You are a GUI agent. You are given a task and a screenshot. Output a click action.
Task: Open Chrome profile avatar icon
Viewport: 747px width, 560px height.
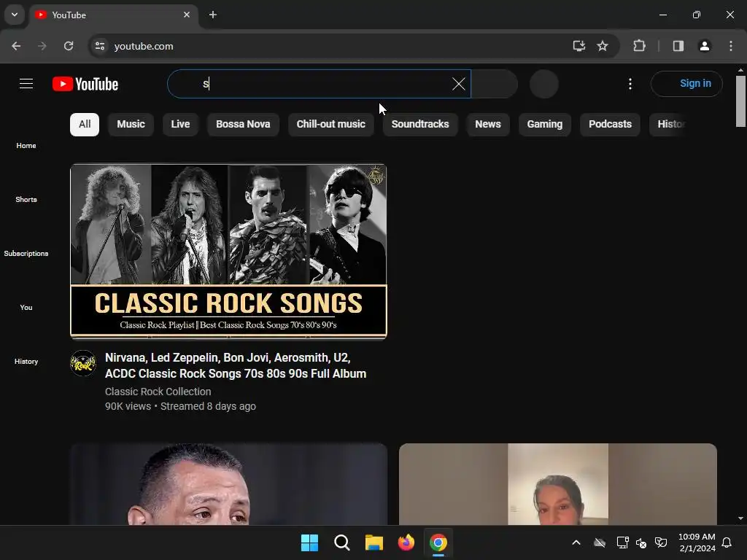705,46
